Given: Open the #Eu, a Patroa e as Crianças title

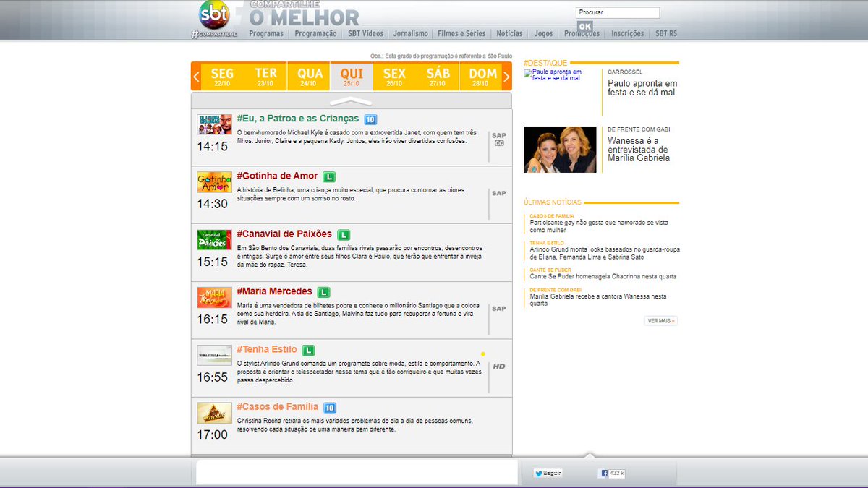Looking at the screenshot, I should (298, 119).
